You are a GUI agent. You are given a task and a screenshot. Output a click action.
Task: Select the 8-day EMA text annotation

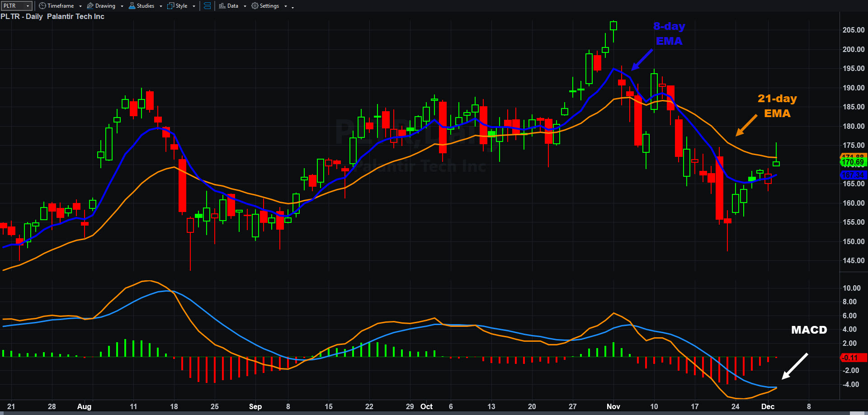click(669, 33)
